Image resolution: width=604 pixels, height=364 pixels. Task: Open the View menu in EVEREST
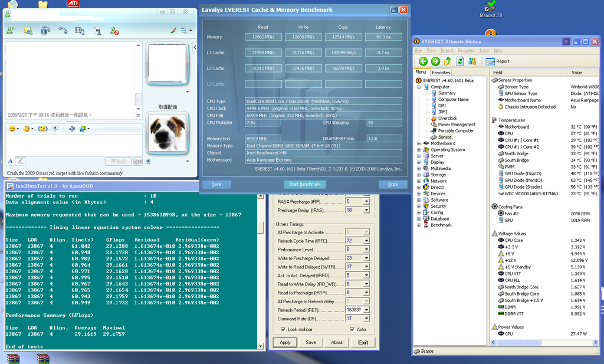[431, 51]
